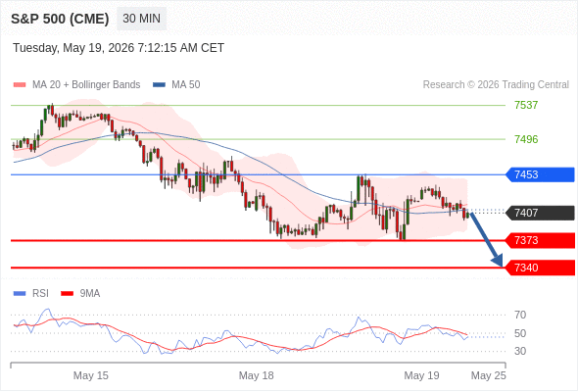Click the green 7537 resistance label
Screen dimensions: 578x392
526,105
